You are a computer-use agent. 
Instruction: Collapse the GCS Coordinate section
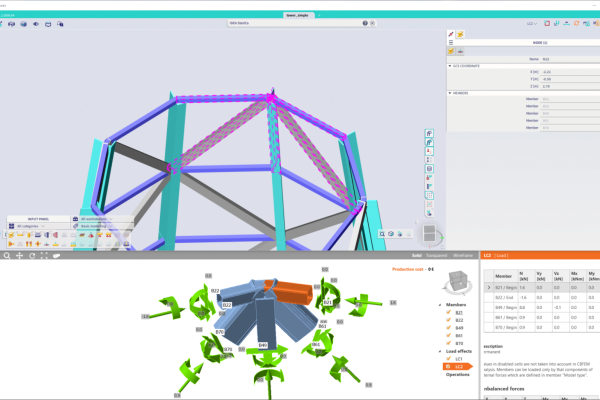pyautogui.click(x=450, y=66)
